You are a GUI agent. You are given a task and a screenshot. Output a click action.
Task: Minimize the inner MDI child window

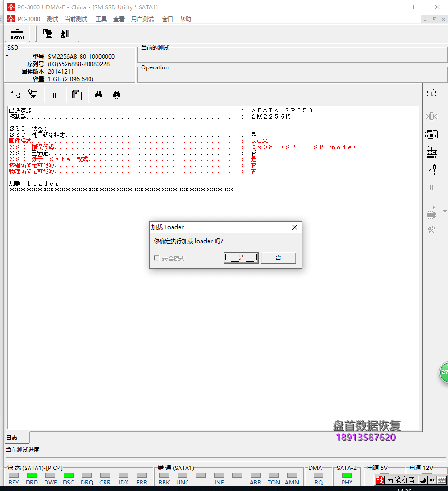425,19
